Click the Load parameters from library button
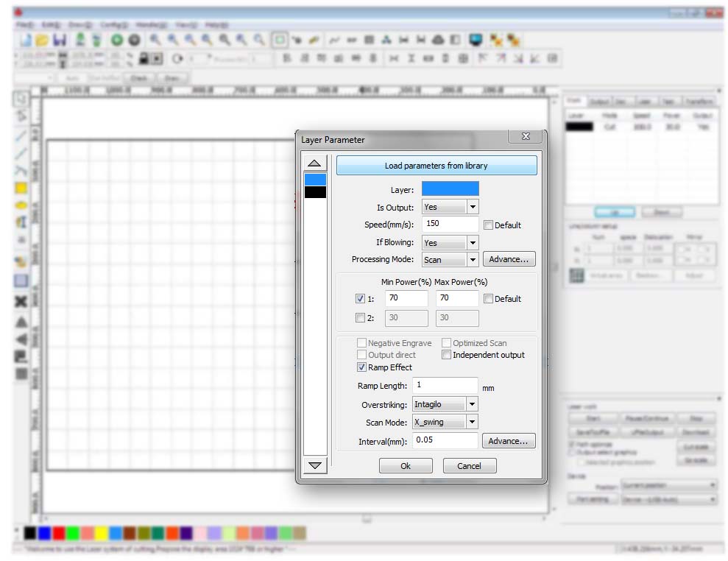This screenshot has height=561, width=728. click(x=437, y=165)
